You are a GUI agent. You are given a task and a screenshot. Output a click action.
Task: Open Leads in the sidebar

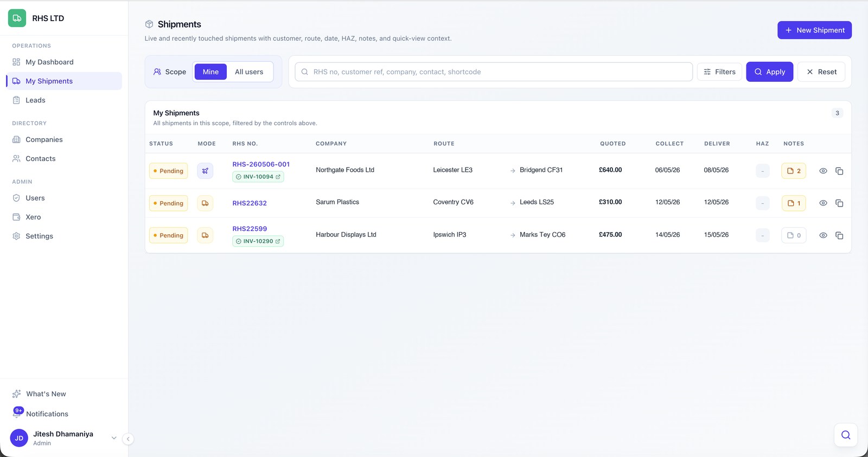(64, 100)
